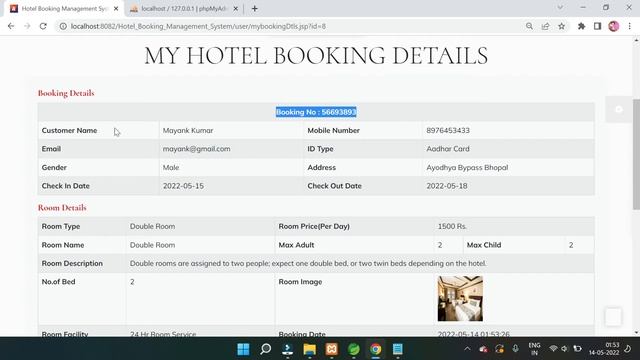This screenshot has width=640, height=360.
Task: Click the microphone tray icon
Action: point(516,349)
